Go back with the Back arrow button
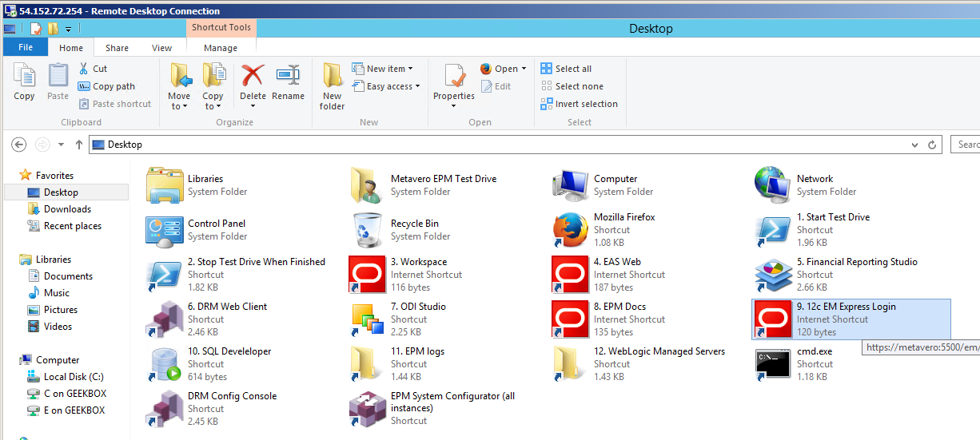The image size is (980, 440). click(19, 145)
